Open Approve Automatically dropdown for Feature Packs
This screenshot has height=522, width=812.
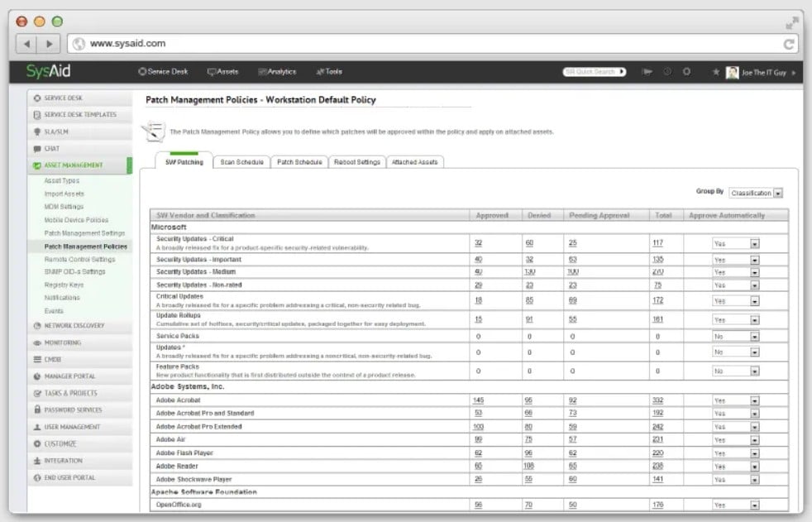(736, 371)
